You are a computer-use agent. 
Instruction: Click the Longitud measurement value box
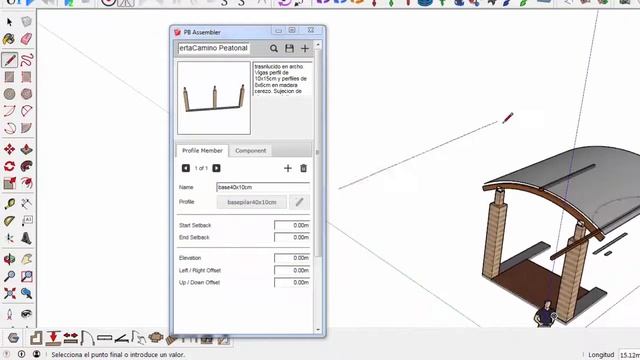tap(629, 355)
